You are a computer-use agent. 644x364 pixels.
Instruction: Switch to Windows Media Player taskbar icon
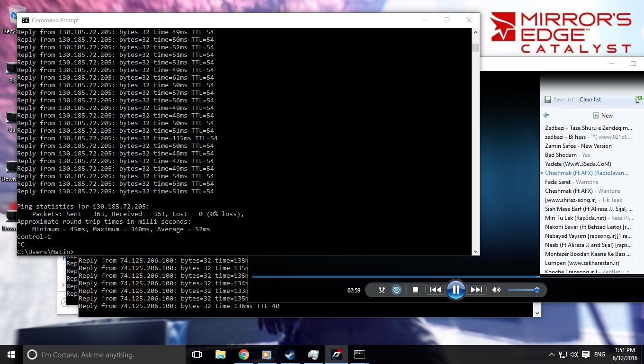click(x=267, y=355)
